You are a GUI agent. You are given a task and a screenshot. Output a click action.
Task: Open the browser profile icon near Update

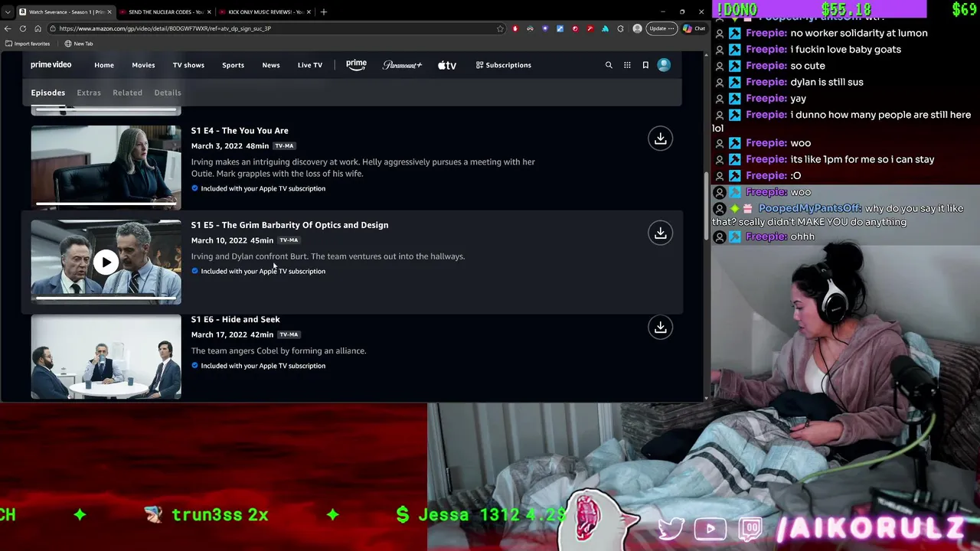(x=637, y=28)
